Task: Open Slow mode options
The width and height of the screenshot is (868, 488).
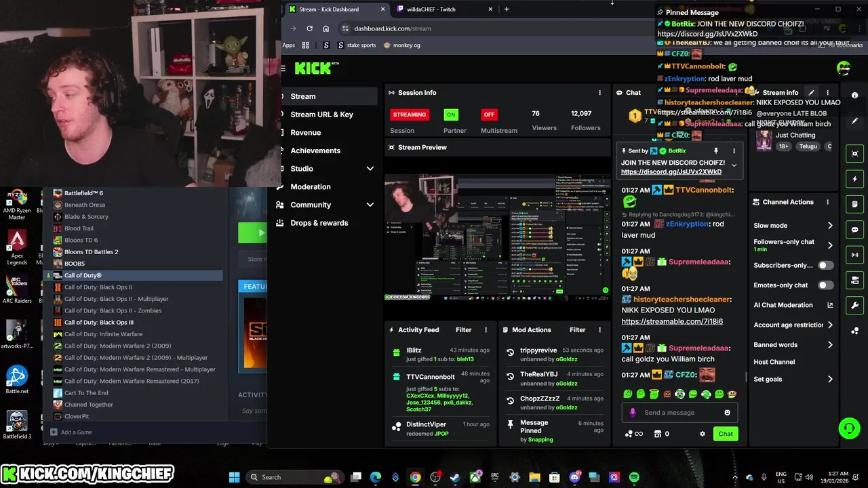Action: click(x=830, y=226)
